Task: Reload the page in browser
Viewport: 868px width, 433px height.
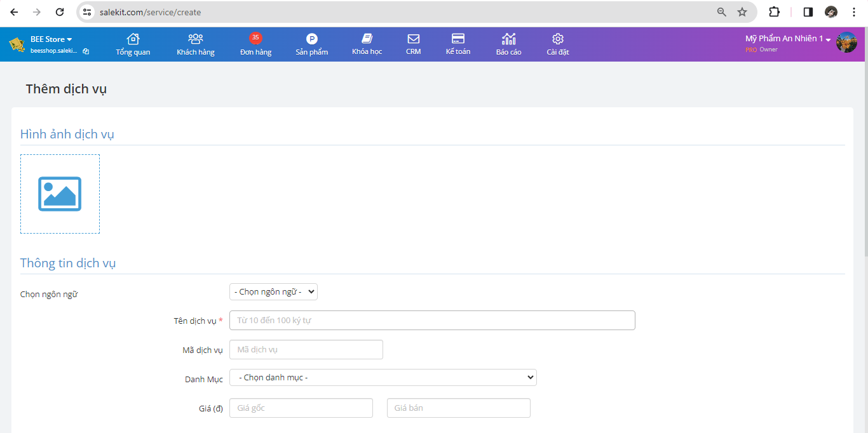Action: click(x=60, y=12)
